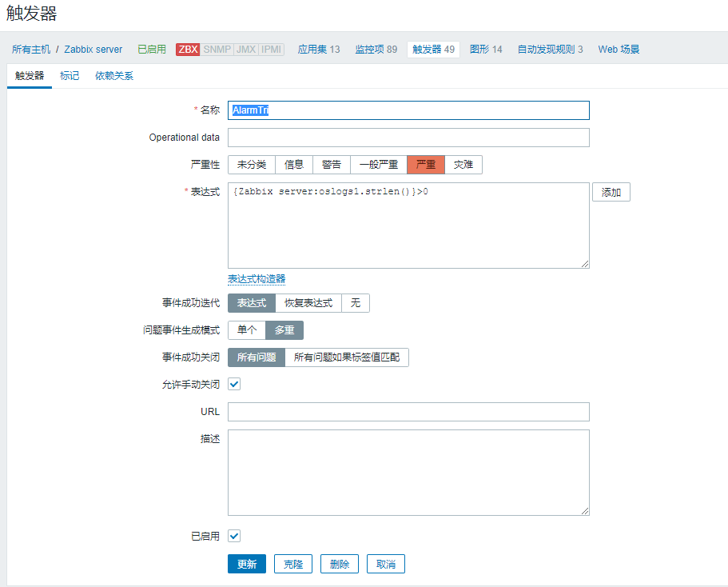728x587 pixels.
Task: Click the ZBX availability badge
Action: click(188, 50)
